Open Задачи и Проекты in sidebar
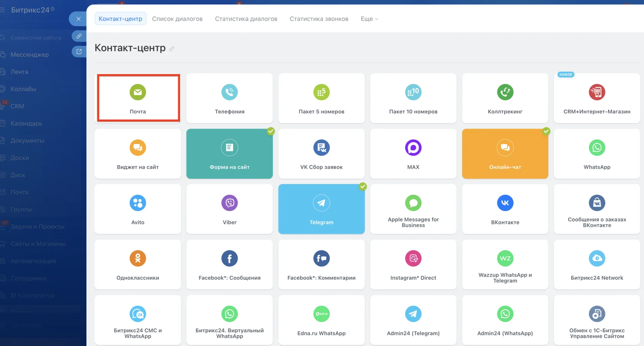Image resolution: width=644 pixels, height=346 pixels. (37, 226)
